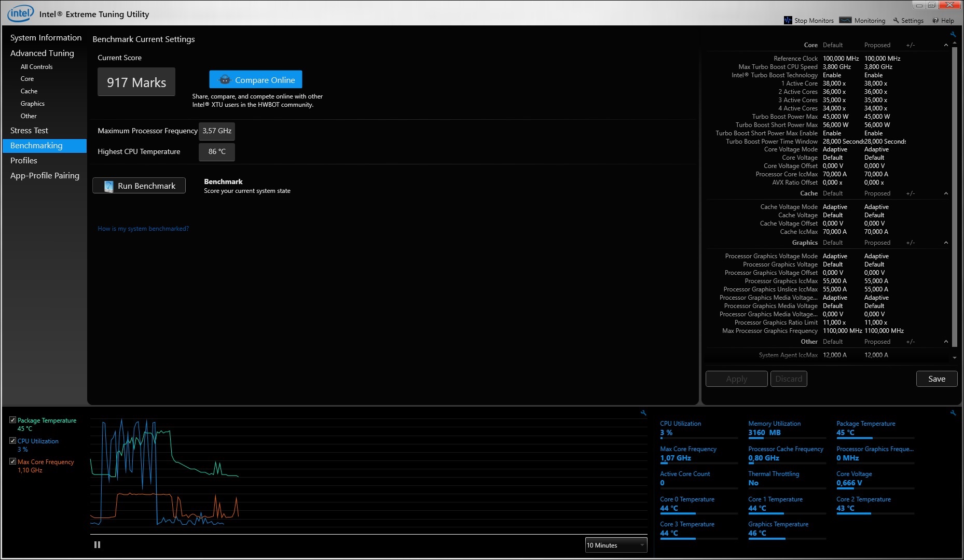This screenshot has height=560, width=964.
Task: Click Compare Online button
Action: point(256,80)
